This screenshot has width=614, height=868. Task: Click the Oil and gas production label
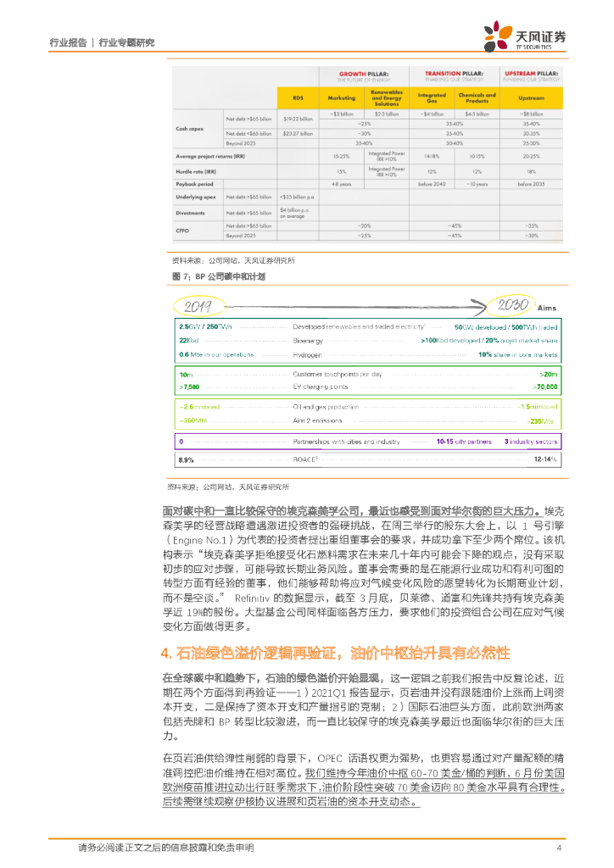326,407
